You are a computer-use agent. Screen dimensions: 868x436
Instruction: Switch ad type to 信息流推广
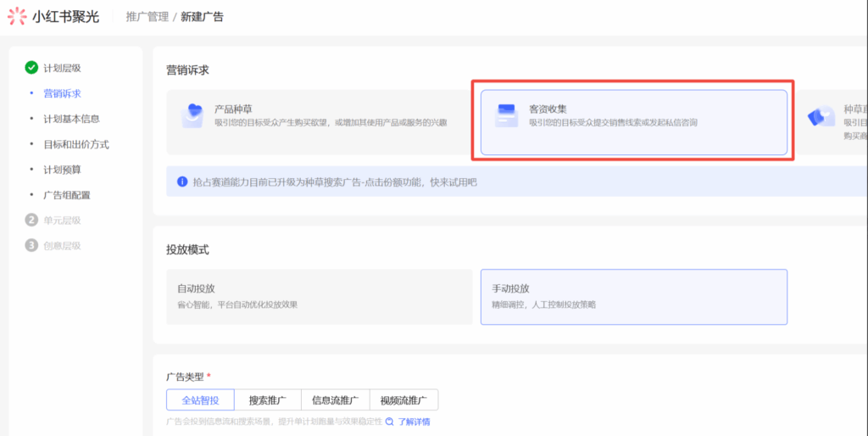(x=335, y=400)
